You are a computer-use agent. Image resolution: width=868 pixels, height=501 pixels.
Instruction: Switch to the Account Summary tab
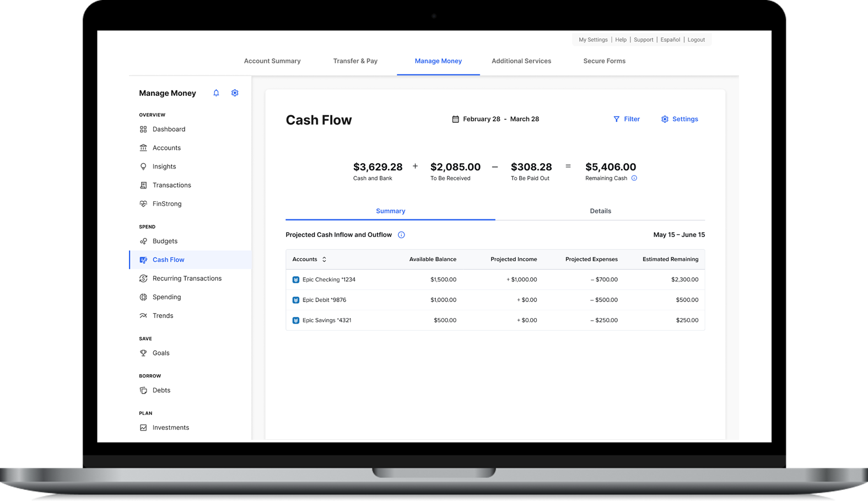[272, 61]
